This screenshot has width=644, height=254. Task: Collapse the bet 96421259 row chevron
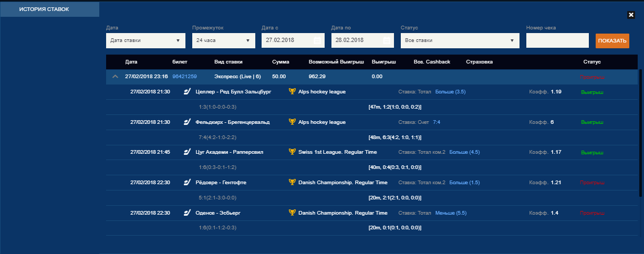point(116,77)
